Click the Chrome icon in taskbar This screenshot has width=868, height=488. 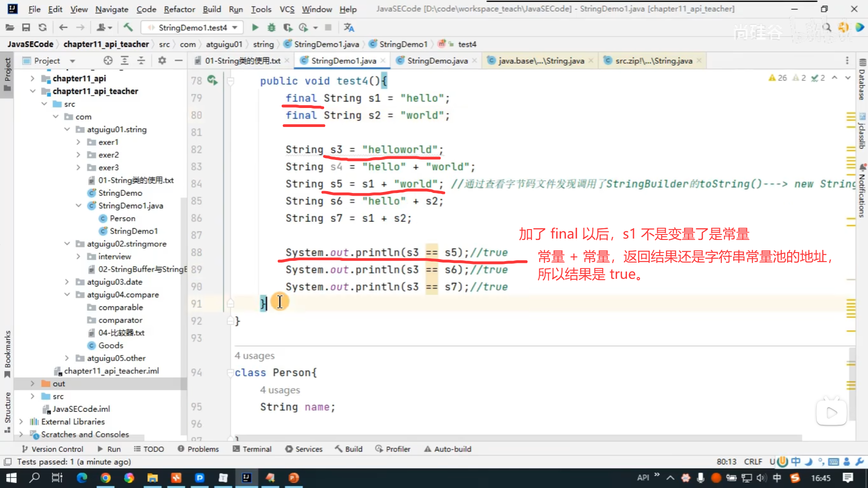[105, 478]
